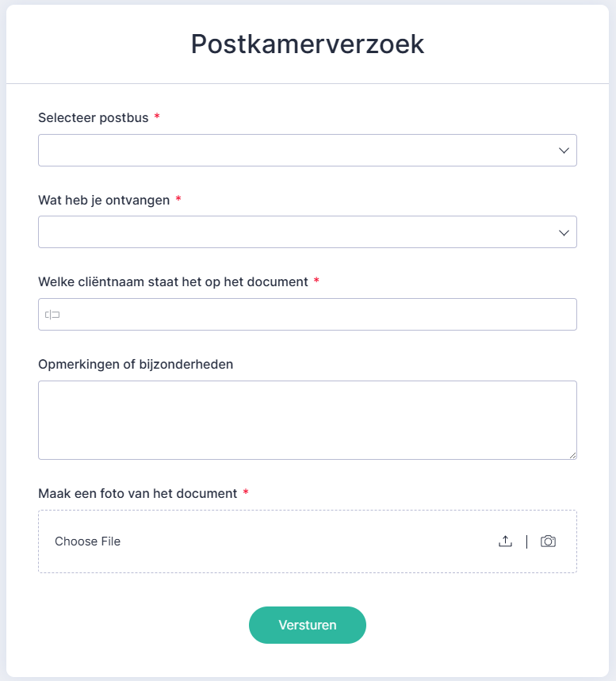
Task: Click the text cursor icon in cliëntnaam field
Action: (x=52, y=315)
